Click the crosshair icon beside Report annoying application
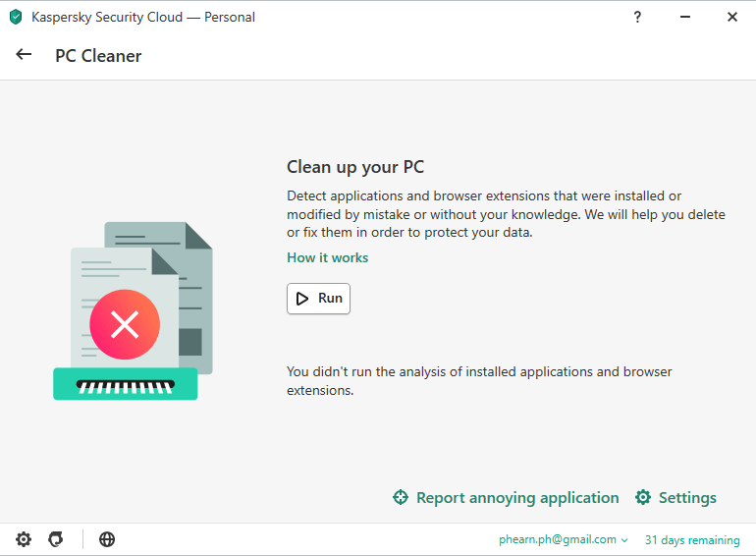The width and height of the screenshot is (756, 556). pos(401,498)
